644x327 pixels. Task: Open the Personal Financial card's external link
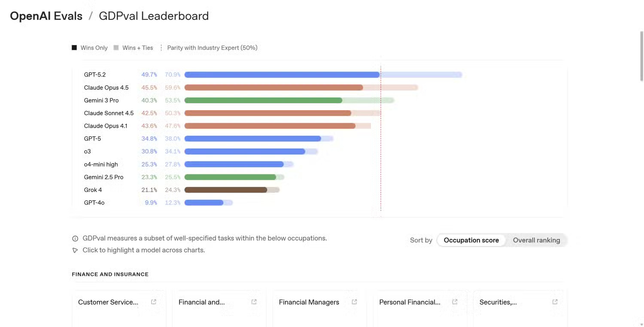click(454, 302)
